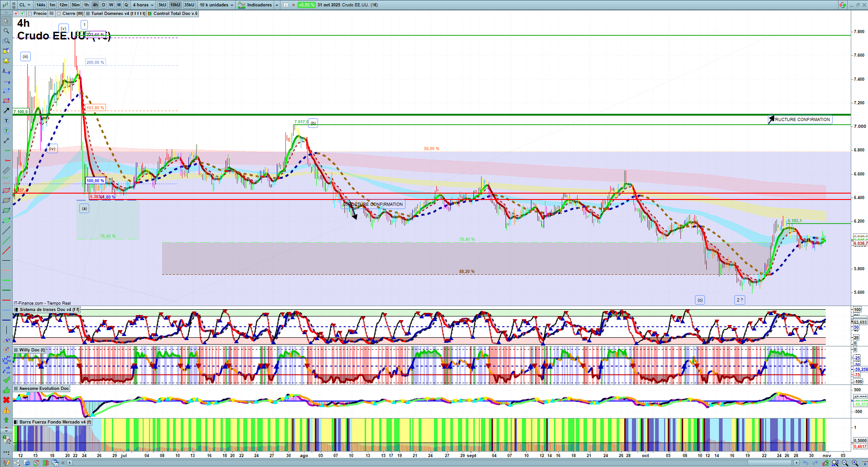Switch to the 1h timeframe
The width and height of the screenshot is (868, 467).
coord(86,5)
